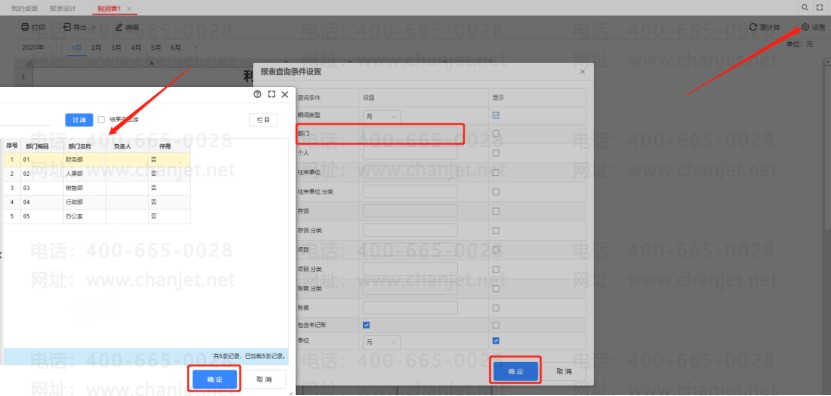Select the 销售部 row
Screen dimensions: 831x396
[x=96, y=188]
